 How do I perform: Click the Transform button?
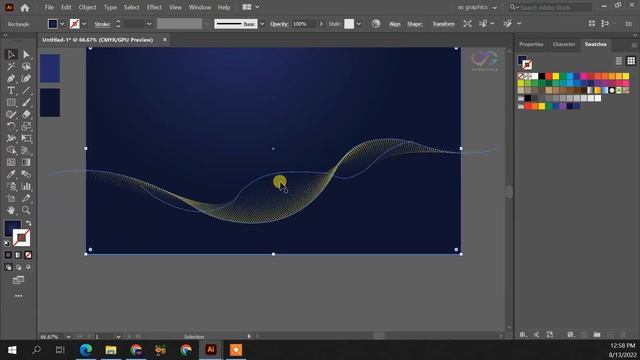click(x=443, y=24)
